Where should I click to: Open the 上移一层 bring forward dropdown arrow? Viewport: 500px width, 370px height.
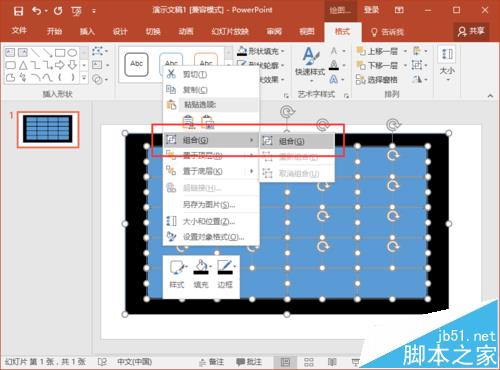click(x=405, y=51)
